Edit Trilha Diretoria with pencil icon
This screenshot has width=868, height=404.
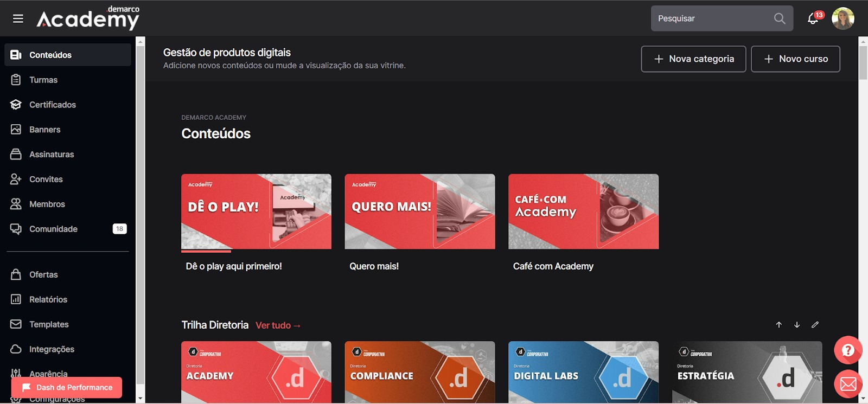[x=815, y=325]
